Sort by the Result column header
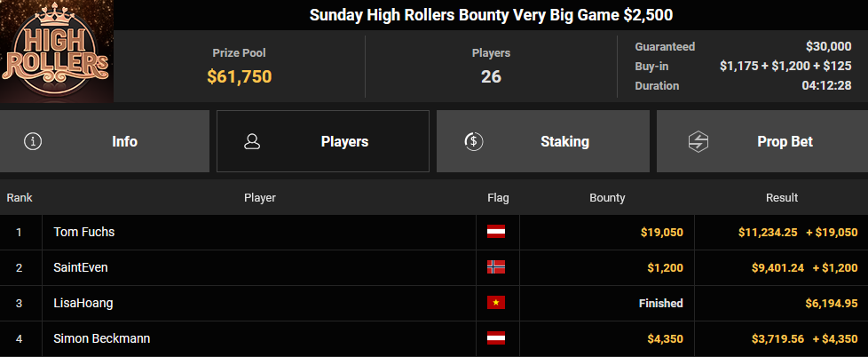 tap(782, 198)
